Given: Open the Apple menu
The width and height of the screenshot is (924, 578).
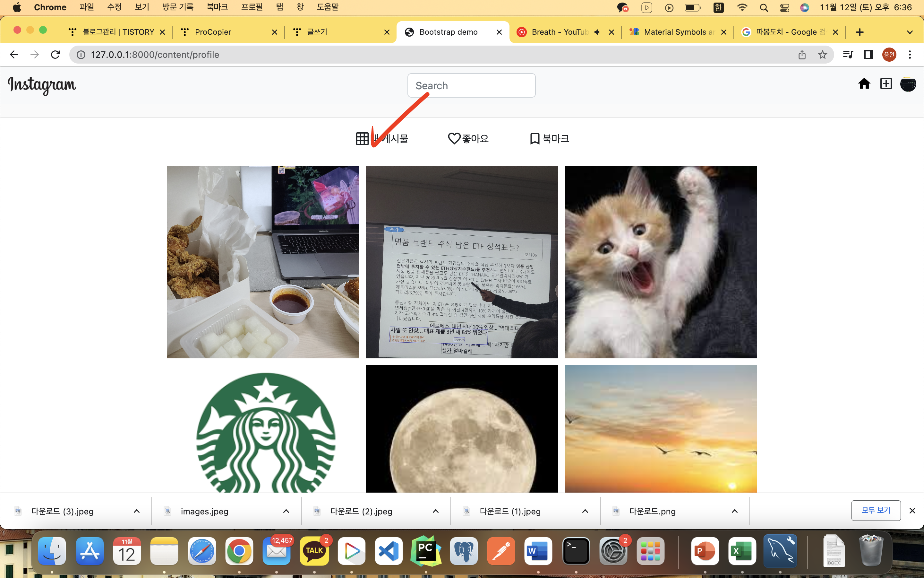Looking at the screenshot, I should (17, 7).
